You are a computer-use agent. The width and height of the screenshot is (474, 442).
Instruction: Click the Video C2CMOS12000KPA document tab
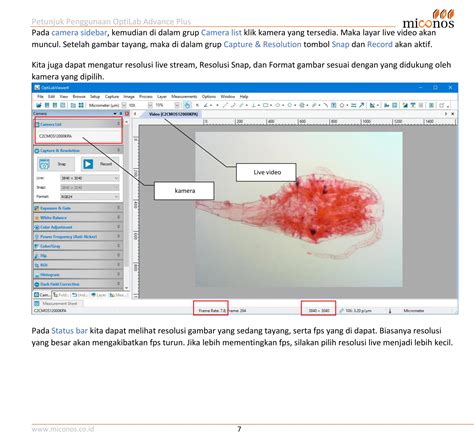pyautogui.click(x=173, y=114)
